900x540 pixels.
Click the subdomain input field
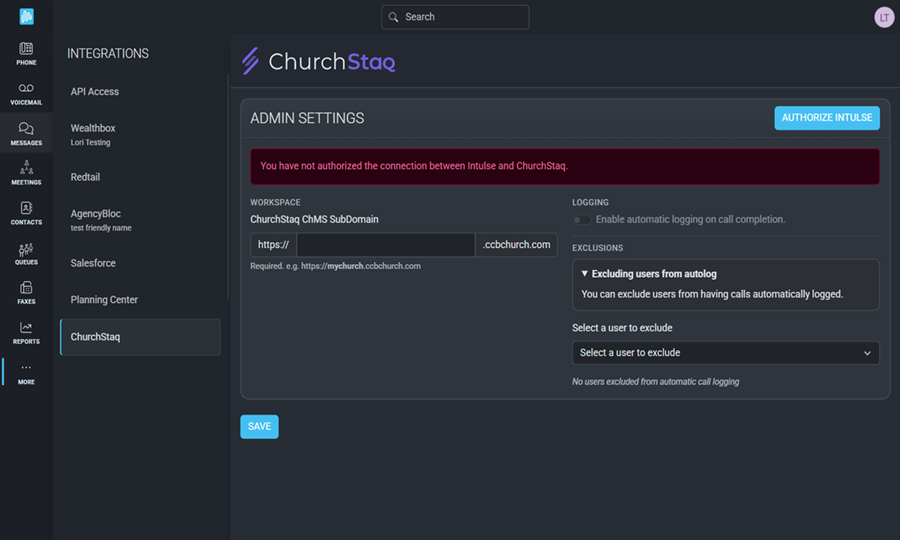pos(386,245)
